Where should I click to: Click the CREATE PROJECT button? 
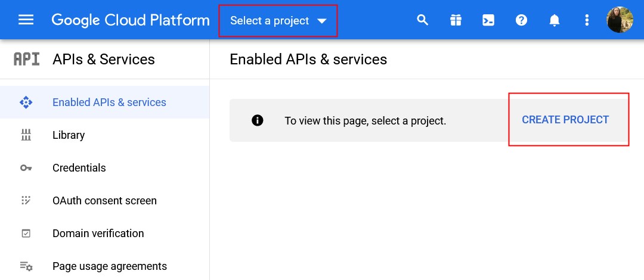(565, 120)
